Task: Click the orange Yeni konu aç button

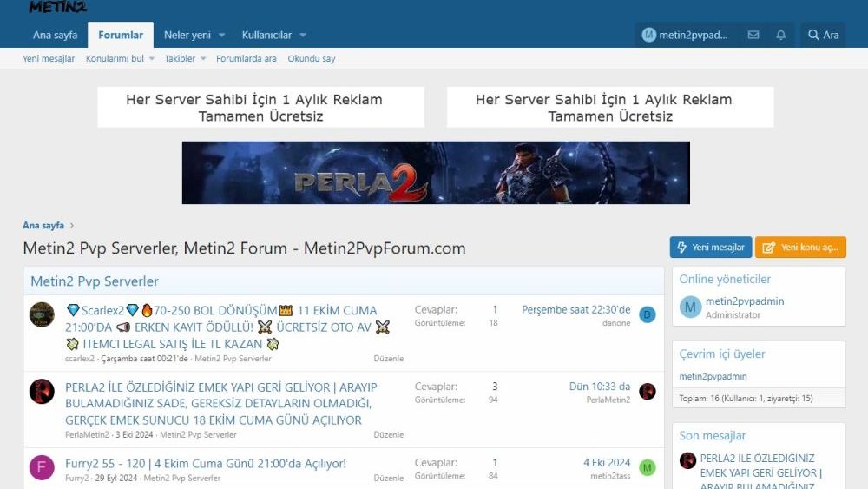Action: pos(800,247)
